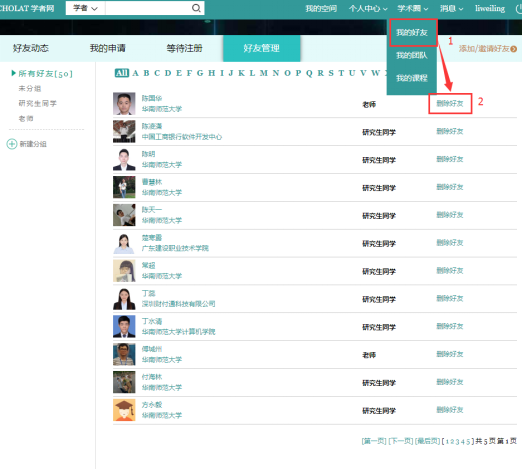This screenshot has height=470, width=522.
Task: Select the highlighted All filter badge
Action: click(122, 73)
